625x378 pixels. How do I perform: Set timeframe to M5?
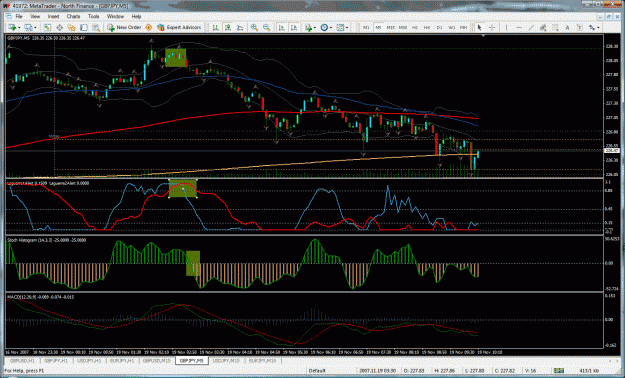pos(378,28)
